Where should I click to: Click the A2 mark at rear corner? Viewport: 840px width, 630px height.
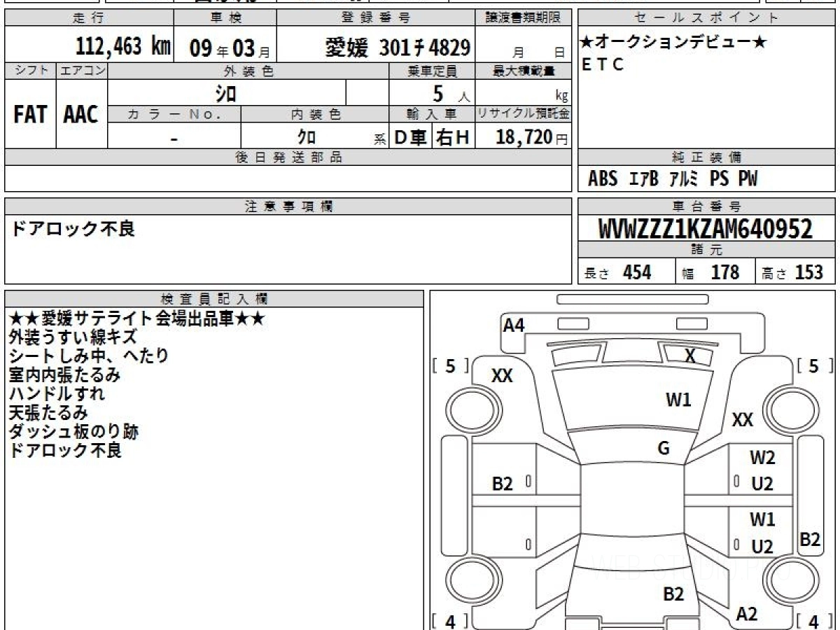coord(747,614)
